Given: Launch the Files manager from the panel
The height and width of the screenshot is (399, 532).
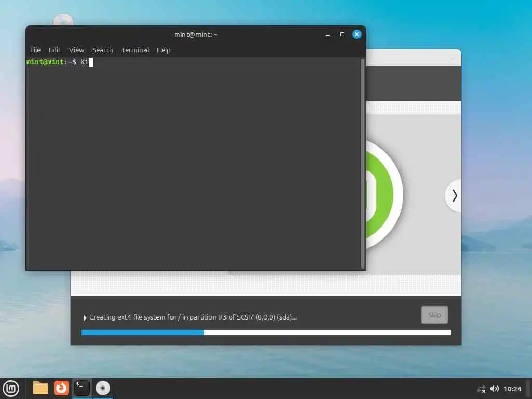Looking at the screenshot, I should click(x=41, y=388).
